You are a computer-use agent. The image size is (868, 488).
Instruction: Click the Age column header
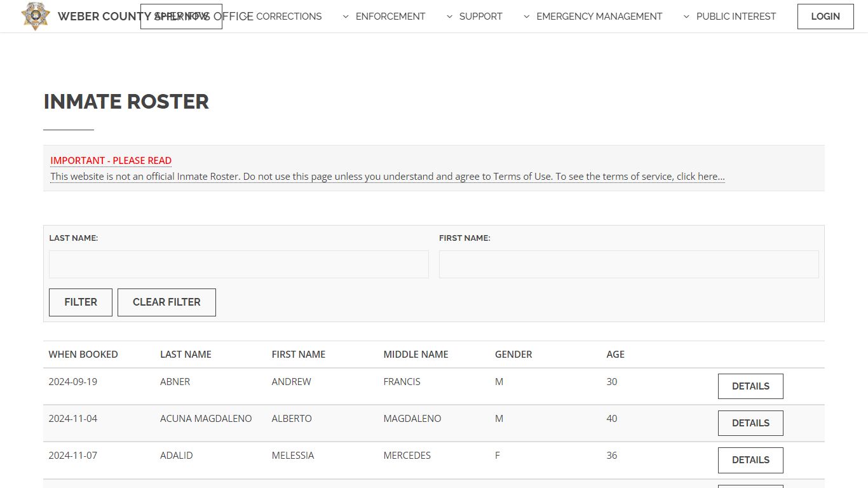click(616, 355)
